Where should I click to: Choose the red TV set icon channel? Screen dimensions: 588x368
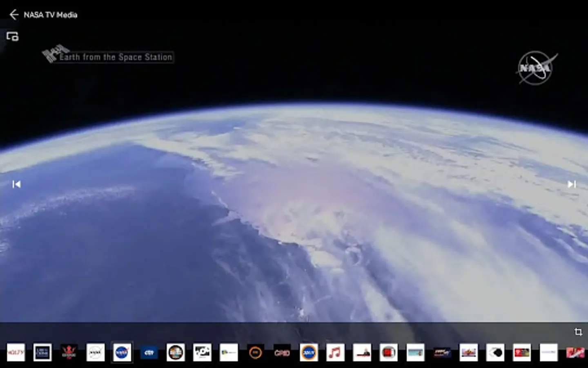point(388,352)
